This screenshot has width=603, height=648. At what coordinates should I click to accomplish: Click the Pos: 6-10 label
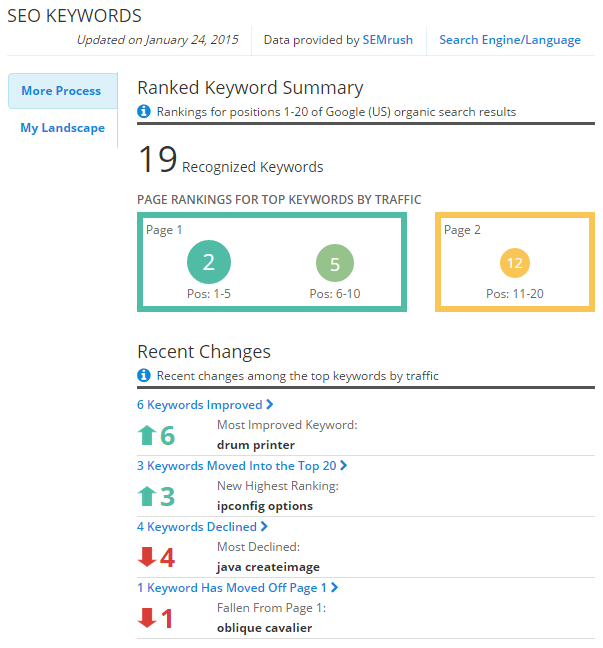pos(335,294)
